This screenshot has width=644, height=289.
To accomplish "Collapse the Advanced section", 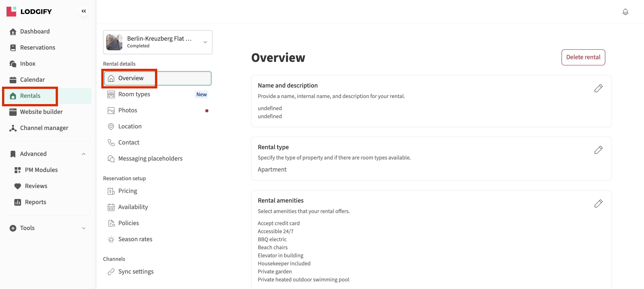I will [83, 154].
